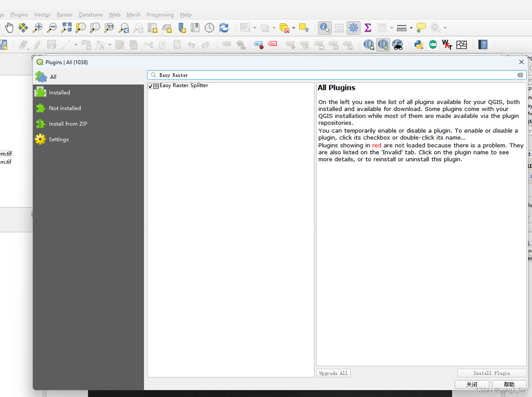Activate the Zoom In magnifier tool
Image resolution: width=532 pixels, height=397 pixels.
coord(37,28)
